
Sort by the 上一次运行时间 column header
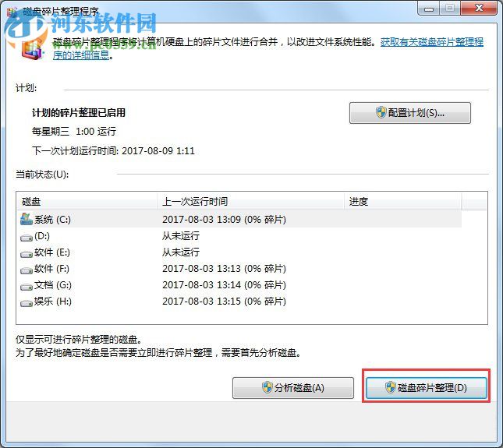click(251, 201)
